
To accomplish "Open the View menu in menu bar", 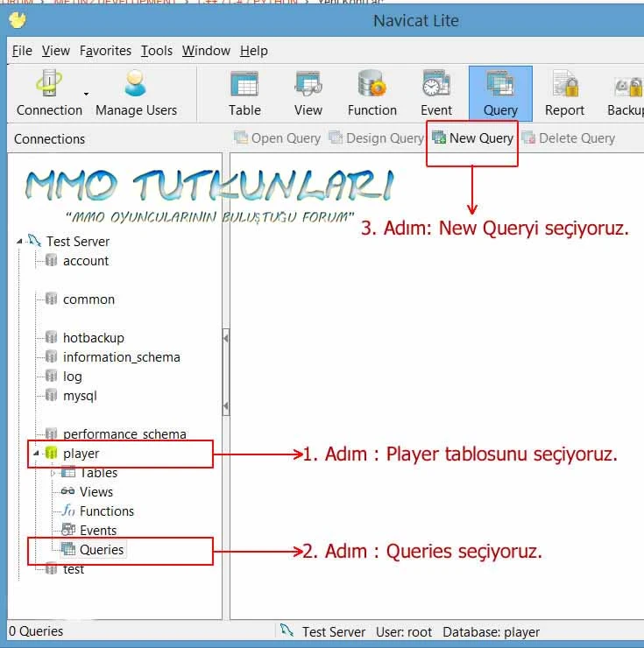I will click(56, 51).
